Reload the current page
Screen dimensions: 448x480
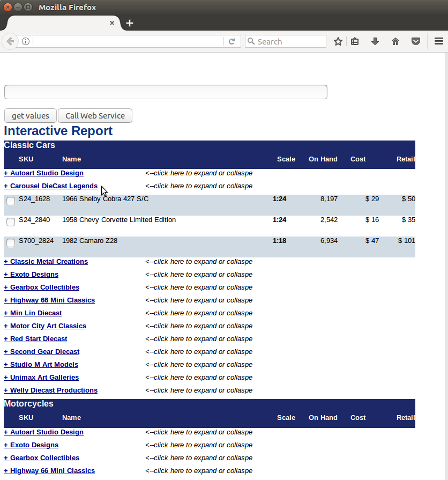pyautogui.click(x=232, y=41)
